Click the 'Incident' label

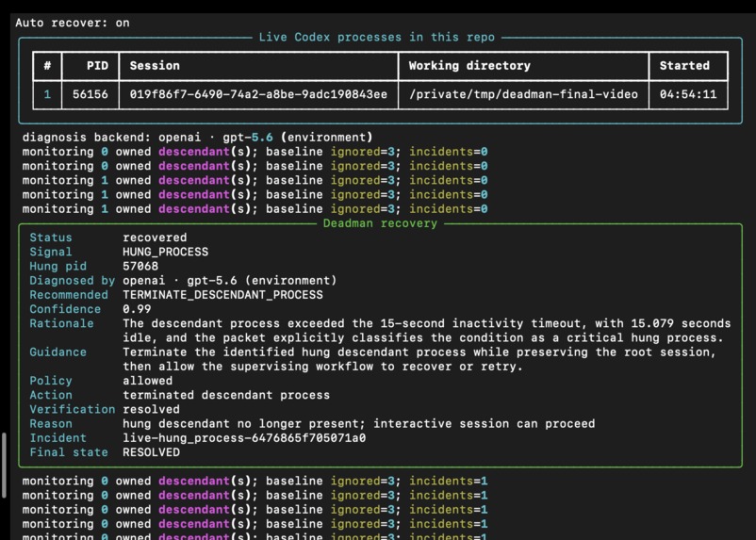click(58, 438)
